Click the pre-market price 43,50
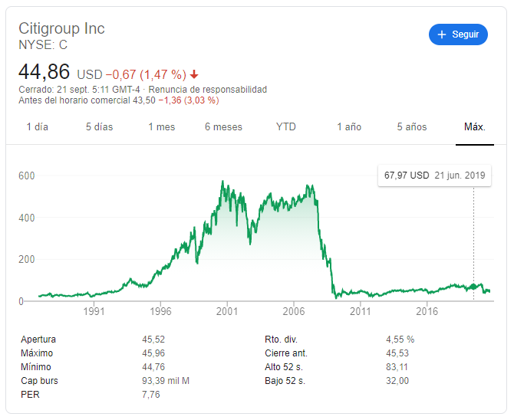Image resolution: width=514 pixels, height=420 pixels. [144, 100]
